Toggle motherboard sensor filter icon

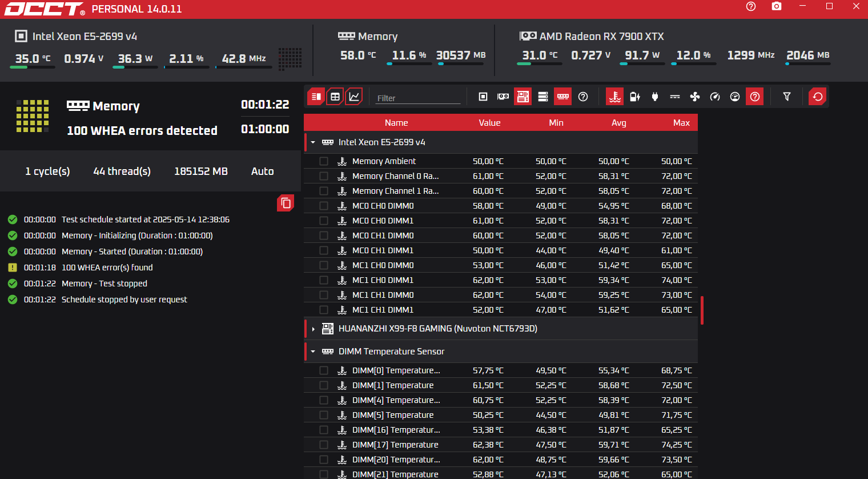click(523, 97)
